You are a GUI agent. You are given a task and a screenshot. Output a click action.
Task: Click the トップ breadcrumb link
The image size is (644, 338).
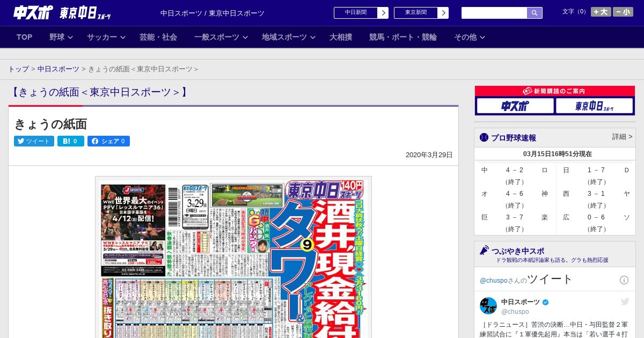pyautogui.click(x=19, y=69)
